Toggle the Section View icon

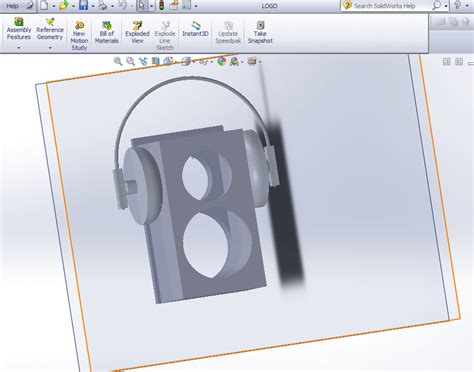pos(155,61)
